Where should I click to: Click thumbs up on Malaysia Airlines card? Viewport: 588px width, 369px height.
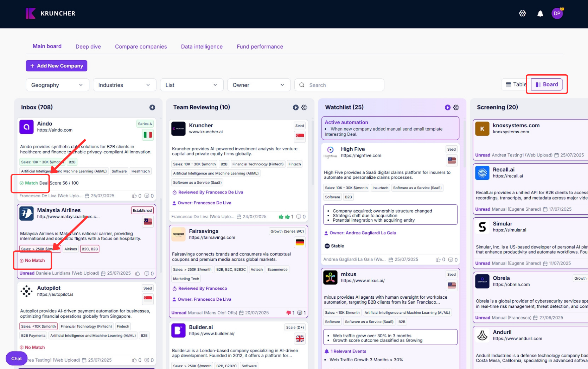click(138, 273)
